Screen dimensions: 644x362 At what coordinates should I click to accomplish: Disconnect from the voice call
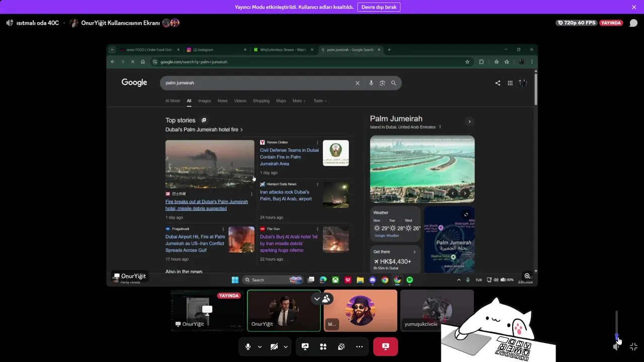385,346
